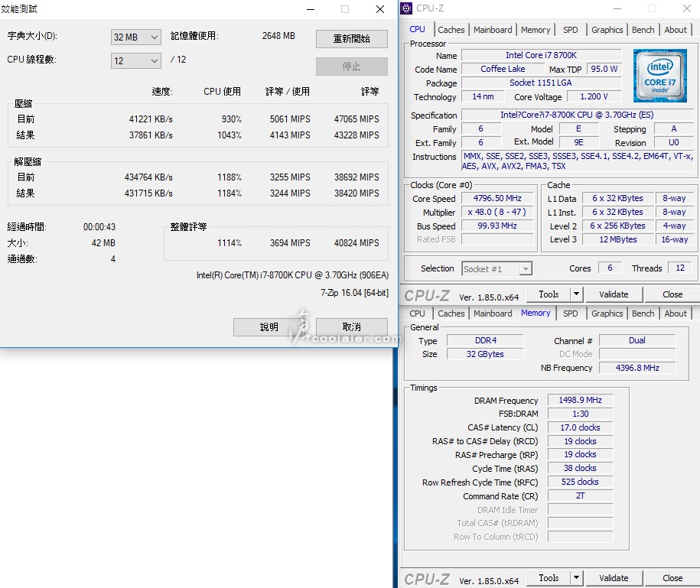Click the compression result speed '37861 KB/s'
This screenshot has width=700, height=588.
pos(151,135)
